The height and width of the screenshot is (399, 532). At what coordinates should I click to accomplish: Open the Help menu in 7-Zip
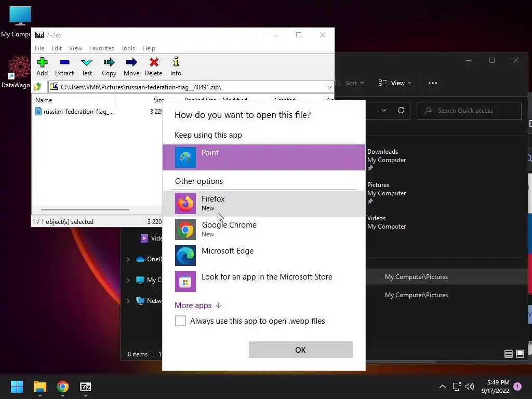point(149,48)
